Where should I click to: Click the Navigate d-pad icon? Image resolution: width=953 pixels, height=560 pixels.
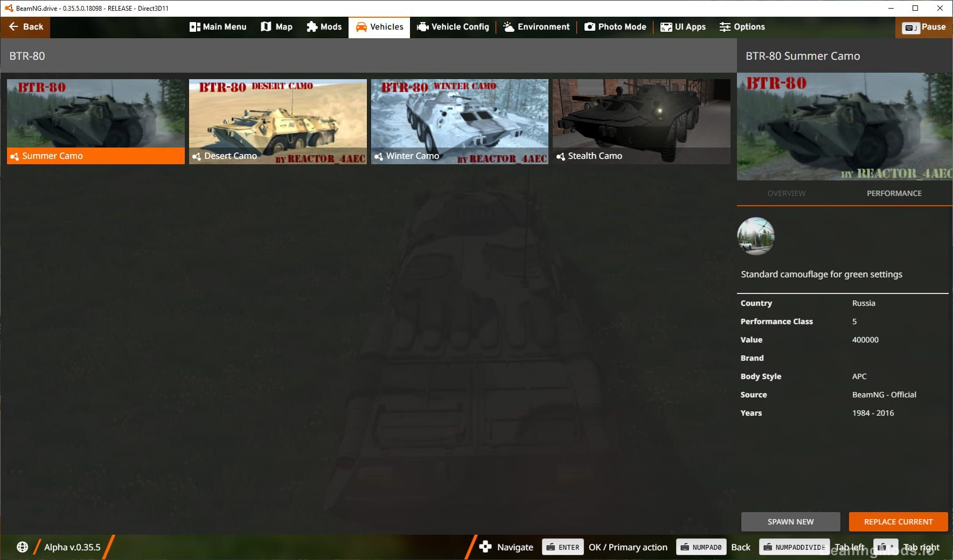coord(485,547)
